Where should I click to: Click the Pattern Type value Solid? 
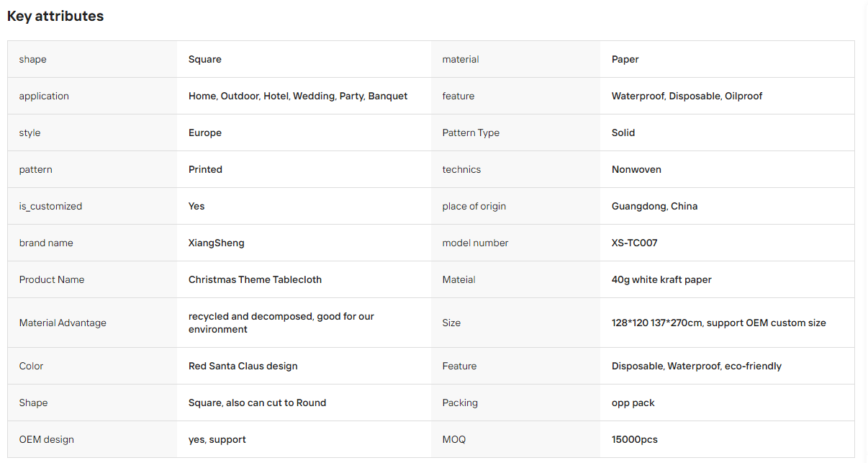[x=623, y=132]
